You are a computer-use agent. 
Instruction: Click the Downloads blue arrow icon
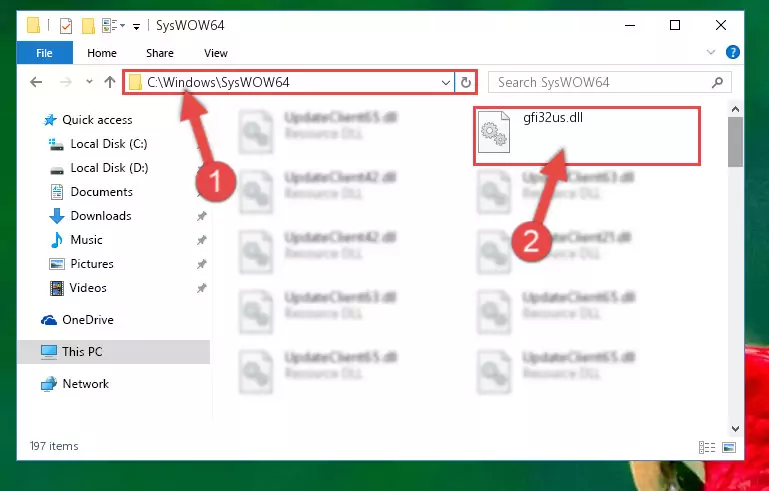tap(56, 216)
